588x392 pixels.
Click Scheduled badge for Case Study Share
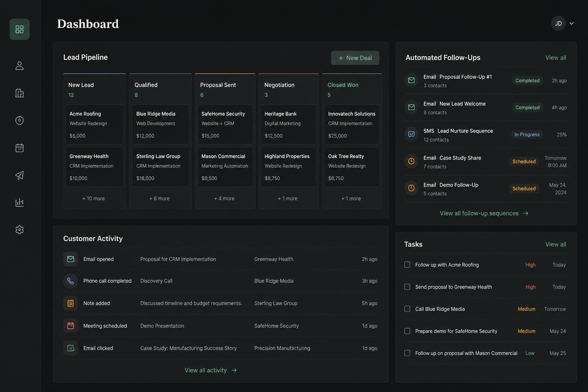(524, 162)
